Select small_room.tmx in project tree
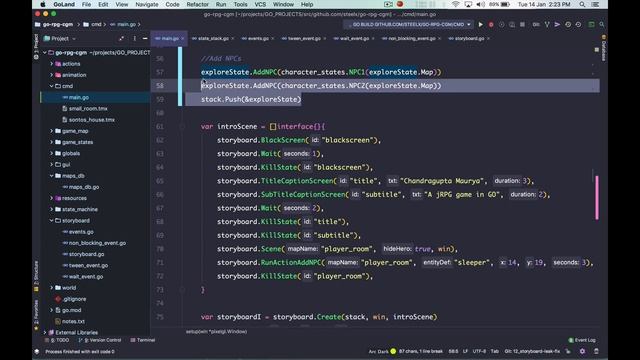 coord(88,109)
